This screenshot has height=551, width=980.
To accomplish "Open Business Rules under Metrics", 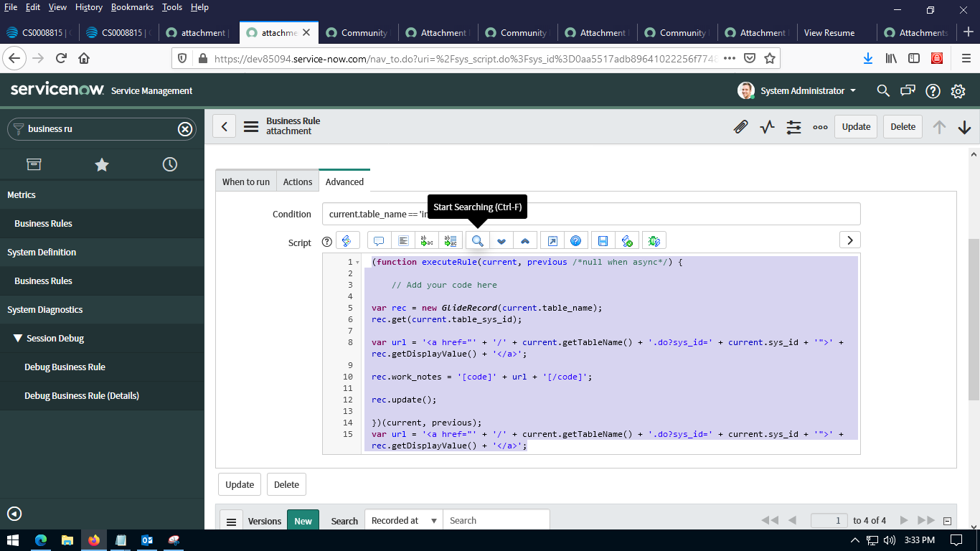I will (x=43, y=223).
